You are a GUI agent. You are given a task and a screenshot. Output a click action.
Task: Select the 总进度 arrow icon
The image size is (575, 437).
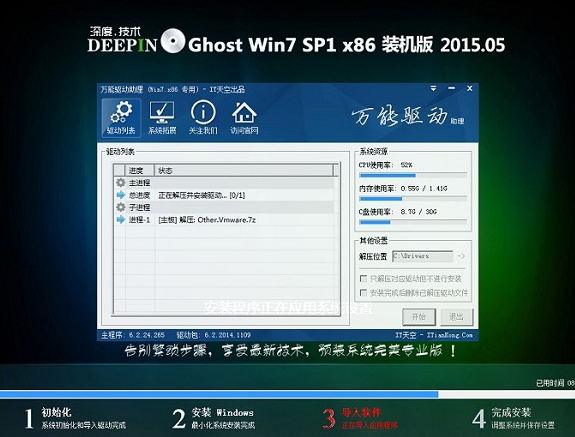point(121,195)
